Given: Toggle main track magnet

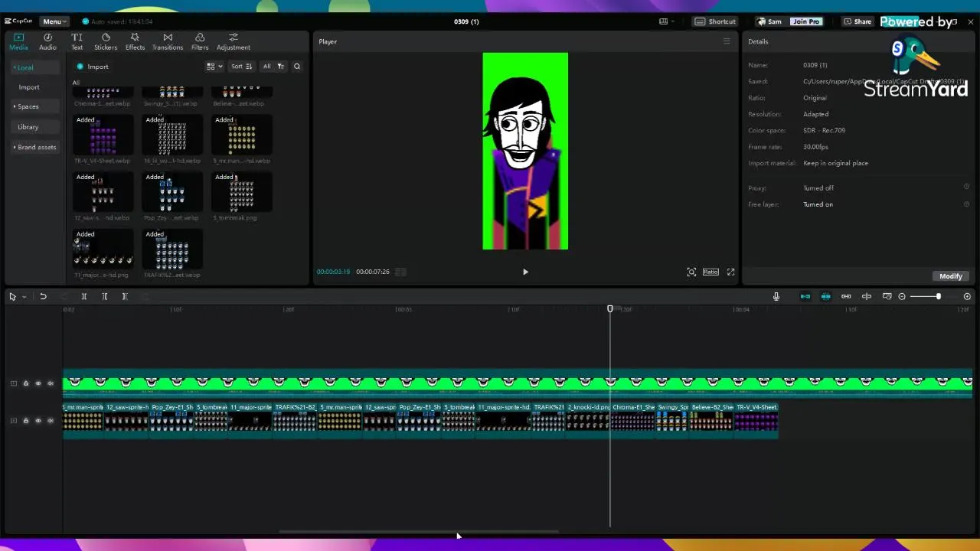Looking at the screenshot, I should tap(805, 296).
